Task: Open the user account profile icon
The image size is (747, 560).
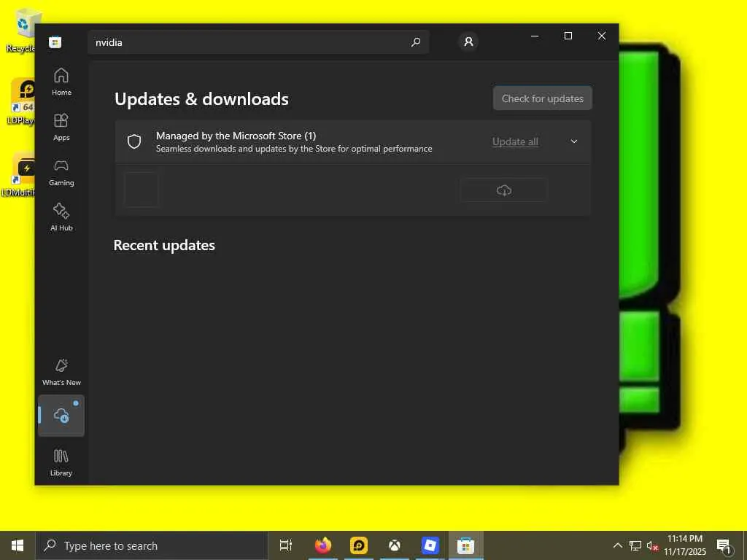Action: [x=468, y=42]
